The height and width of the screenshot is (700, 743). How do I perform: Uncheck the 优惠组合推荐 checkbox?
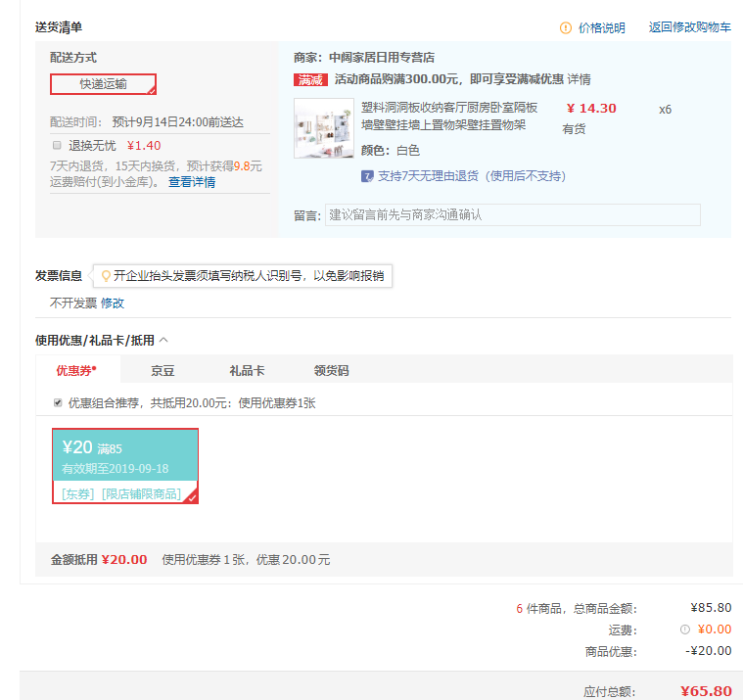tap(58, 402)
